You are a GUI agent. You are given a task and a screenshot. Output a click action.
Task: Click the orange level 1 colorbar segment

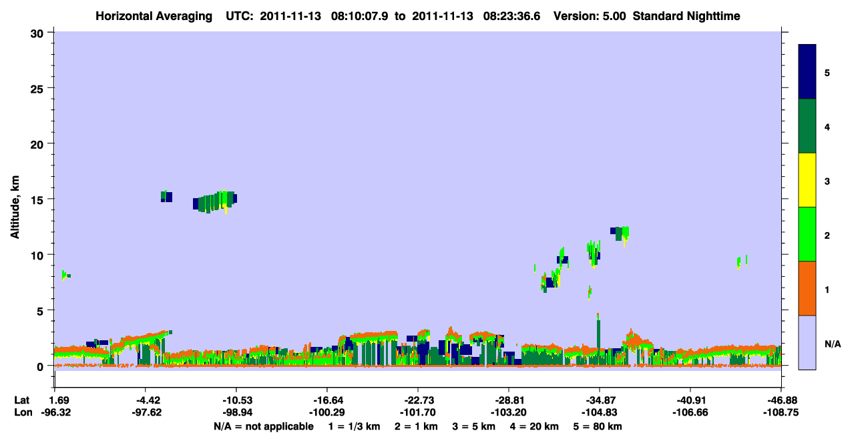pyautogui.click(x=807, y=288)
